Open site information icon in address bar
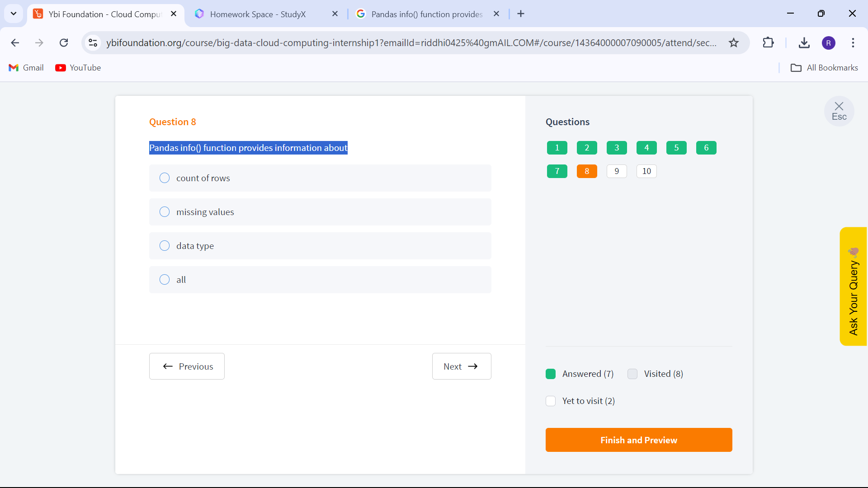The width and height of the screenshot is (868, 488). click(93, 42)
